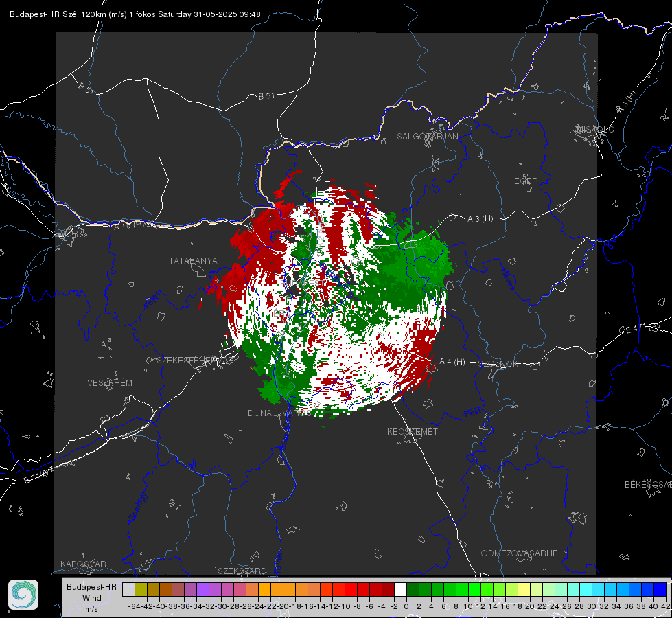The width and height of the screenshot is (672, 618).
Task: Click the blue Pest county label
Action: click(x=472, y=413)
